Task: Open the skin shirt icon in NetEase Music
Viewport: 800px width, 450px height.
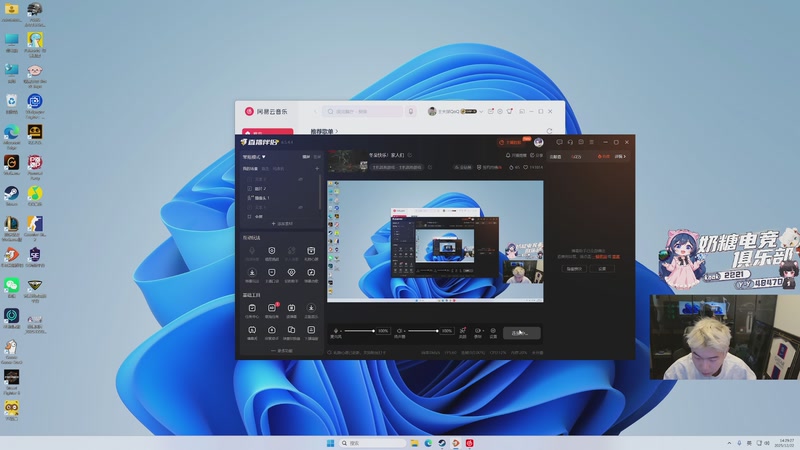Action: point(509,111)
